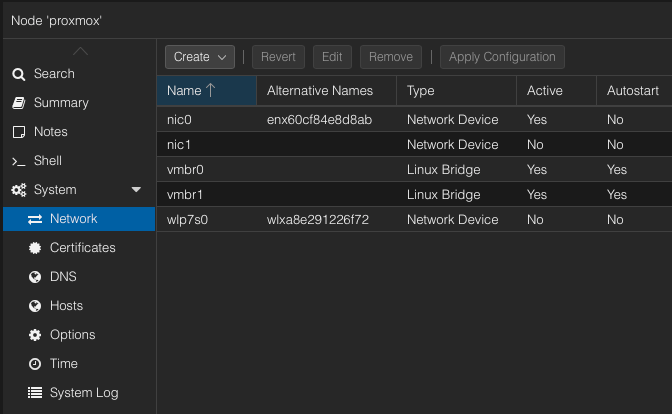Screen dimensions: 672x414
Task: Select the nic1 row
Action: pos(414,144)
